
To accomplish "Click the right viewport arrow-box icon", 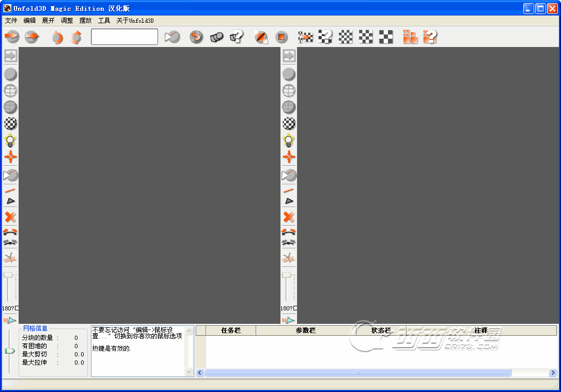I will click(289, 55).
